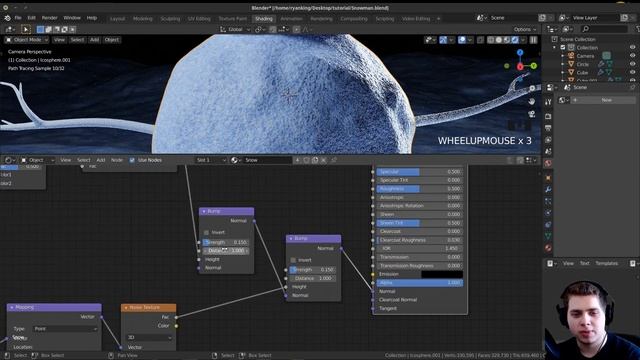This screenshot has height=360, width=640.
Task: Open Render menu
Action: (x=49, y=18)
